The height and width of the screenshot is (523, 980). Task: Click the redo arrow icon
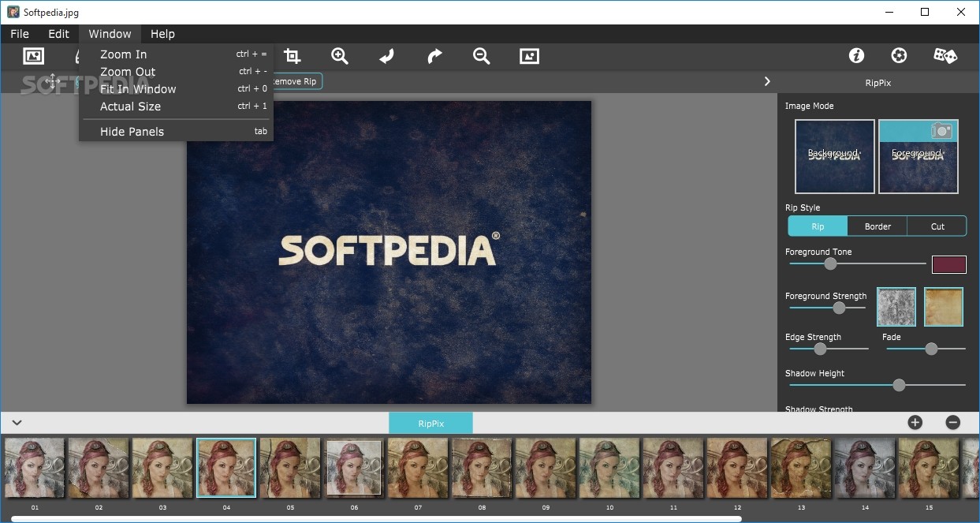[434, 56]
